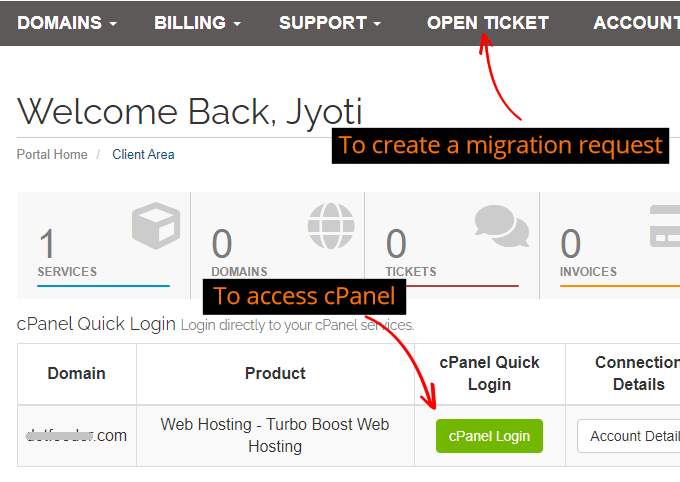Click the Domains globe icon
Image resolution: width=680 pixels, height=482 pixels.
click(330, 226)
